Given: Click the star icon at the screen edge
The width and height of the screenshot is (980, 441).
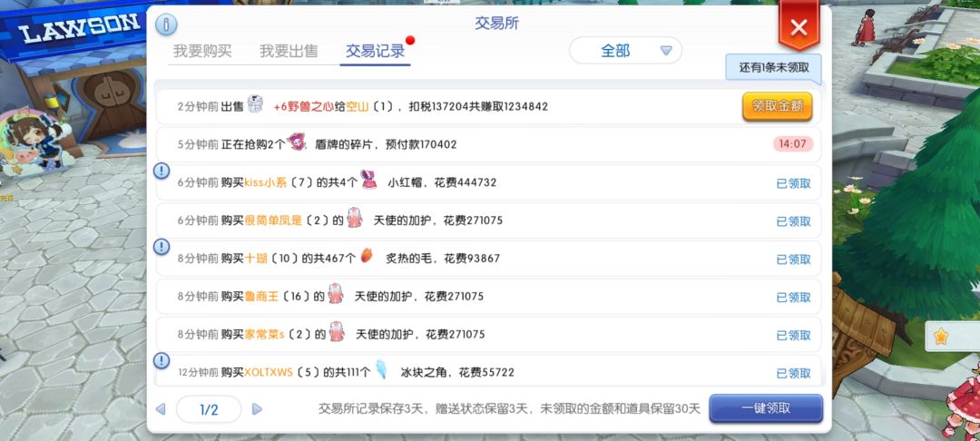Looking at the screenshot, I should pyautogui.click(x=941, y=337).
